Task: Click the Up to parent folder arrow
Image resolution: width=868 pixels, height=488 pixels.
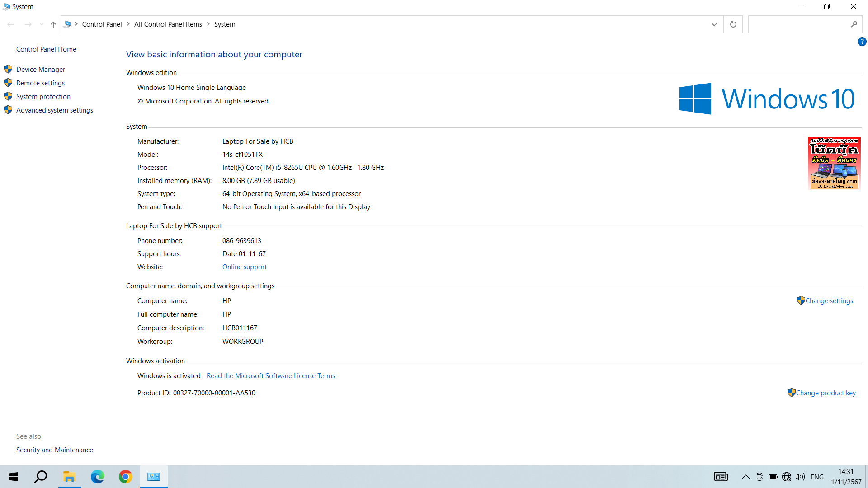Action: [53, 24]
